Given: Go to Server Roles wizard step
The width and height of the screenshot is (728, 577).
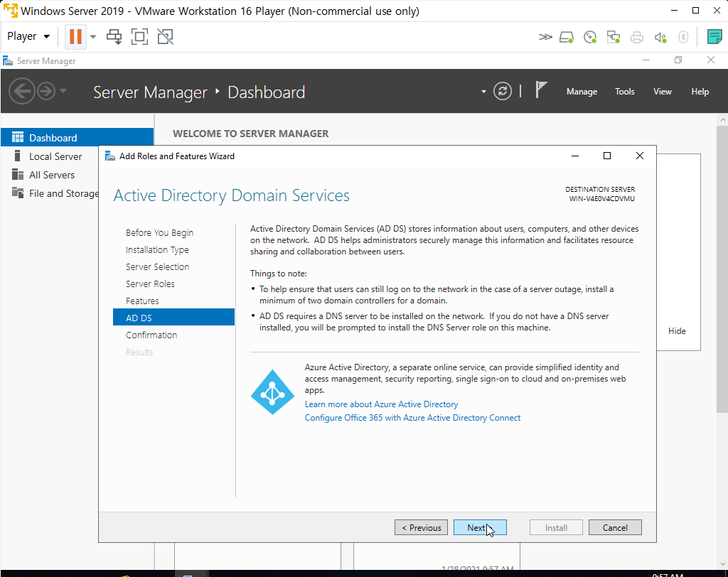Looking at the screenshot, I should (150, 284).
